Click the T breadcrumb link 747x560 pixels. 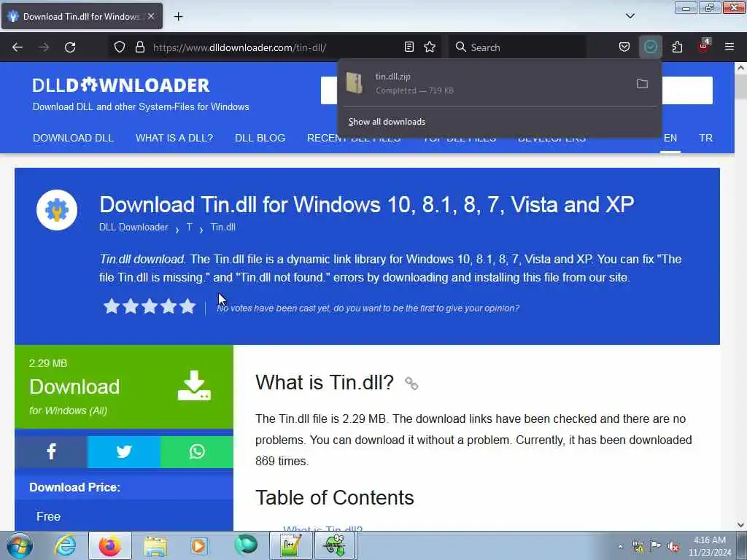[189, 227]
